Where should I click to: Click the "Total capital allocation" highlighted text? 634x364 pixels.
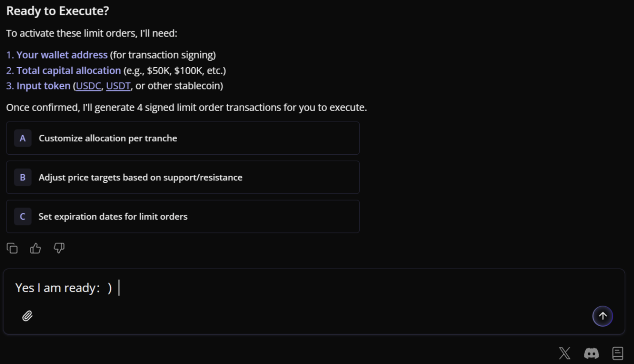click(x=69, y=70)
